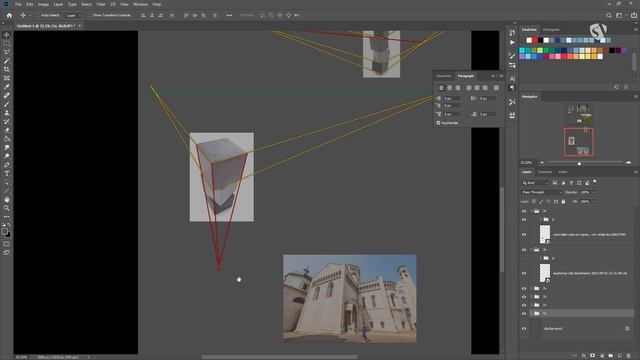Open the layer filter Kind dropdown

pos(535,183)
